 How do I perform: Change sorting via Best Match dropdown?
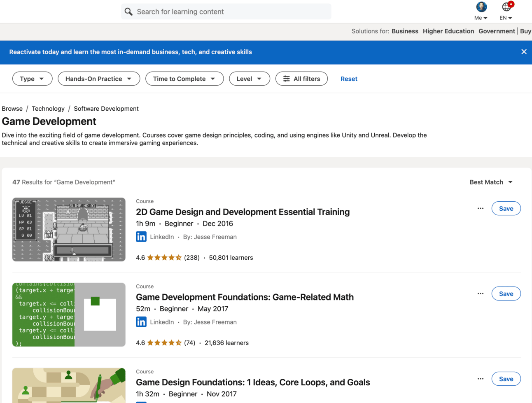pyautogui.click(x=491, y=182)
